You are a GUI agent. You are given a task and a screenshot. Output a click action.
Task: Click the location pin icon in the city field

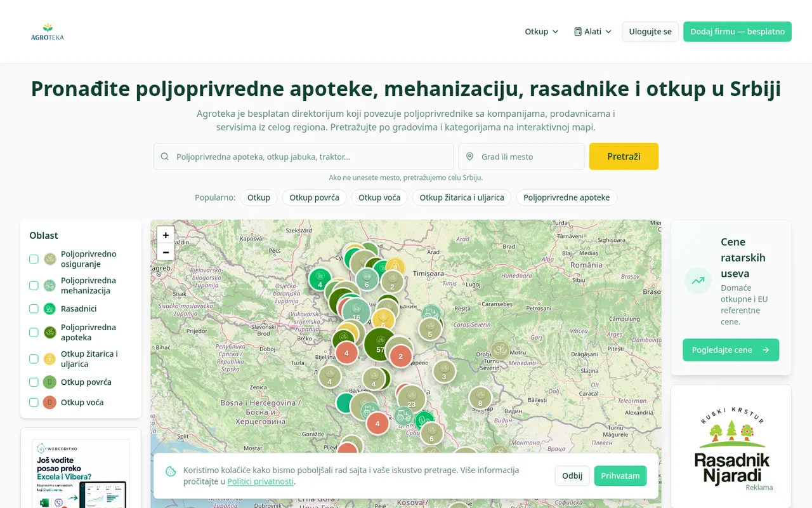(470, 156)
